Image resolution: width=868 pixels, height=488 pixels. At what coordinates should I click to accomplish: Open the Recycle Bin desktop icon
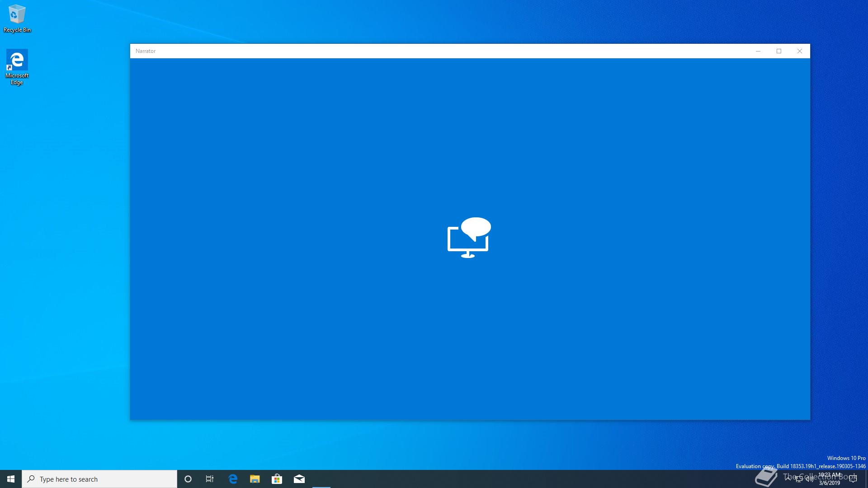click(17, 18)
